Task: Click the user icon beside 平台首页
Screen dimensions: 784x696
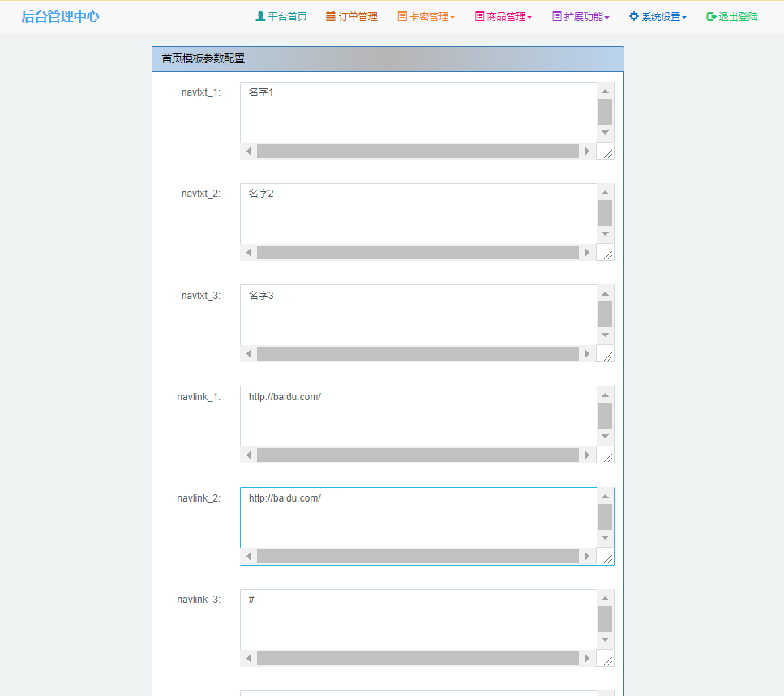Action: [260, 16]
